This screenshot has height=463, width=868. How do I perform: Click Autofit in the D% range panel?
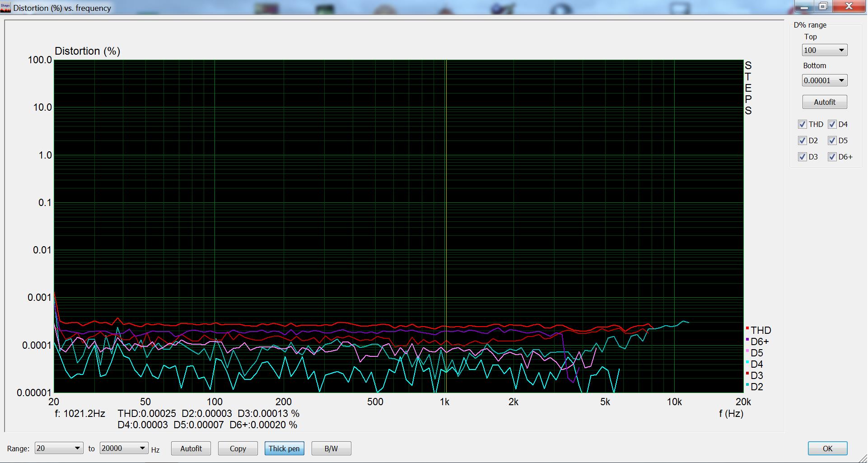pyautogui.click(x=825, y=102)
